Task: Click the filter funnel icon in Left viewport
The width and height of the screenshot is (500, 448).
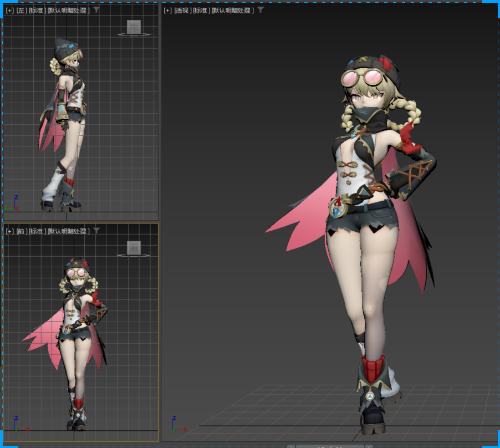Action: (x=96, y=10)
